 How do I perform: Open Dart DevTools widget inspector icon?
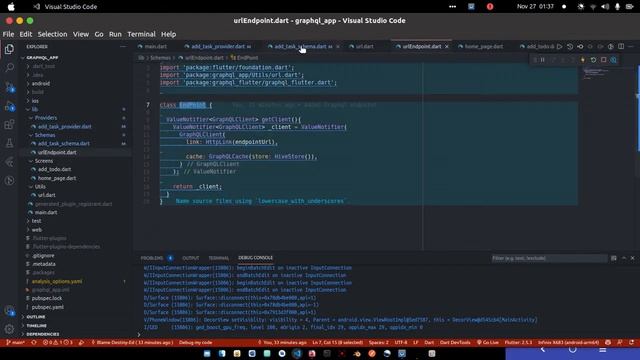click(x=613, y=60)
